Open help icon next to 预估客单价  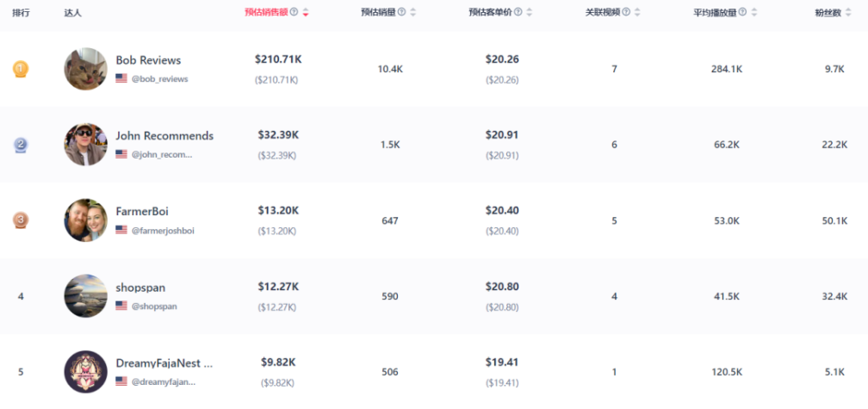[x=518, y=12]
